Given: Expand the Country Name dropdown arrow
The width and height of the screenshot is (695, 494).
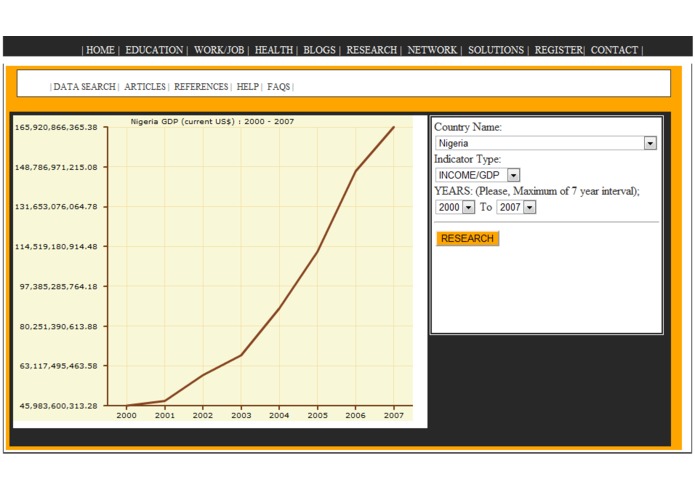Looking at the screenshot, I should [x=650, y=143].
